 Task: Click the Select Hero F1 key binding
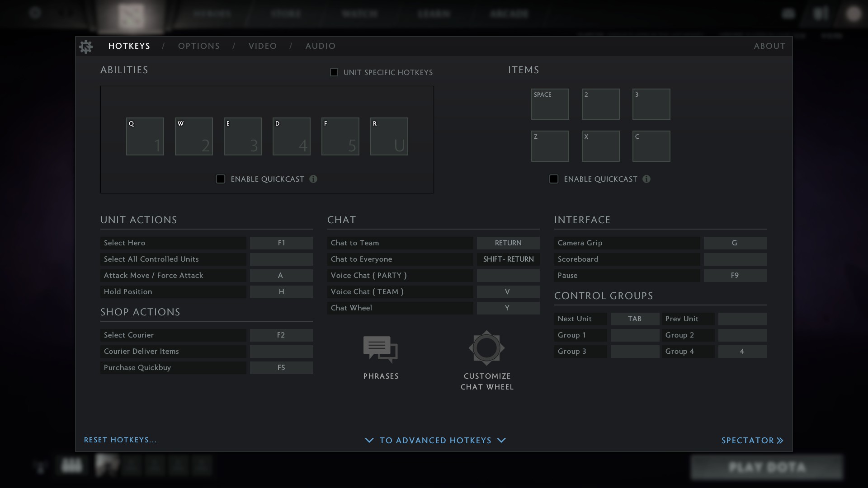[281, 243]
